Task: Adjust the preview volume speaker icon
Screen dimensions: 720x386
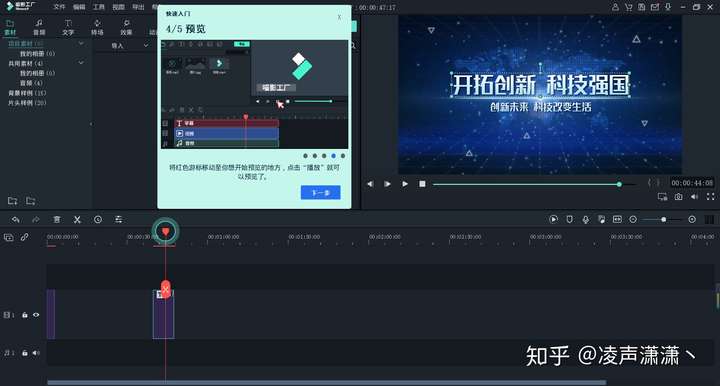Action: (694, 196)
